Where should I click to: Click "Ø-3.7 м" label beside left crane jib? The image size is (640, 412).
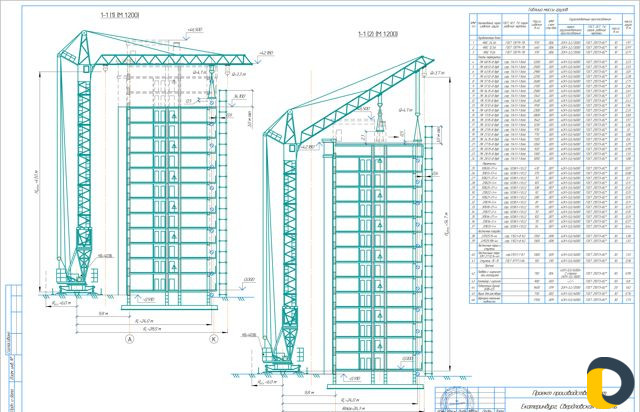tap(239, 74)
